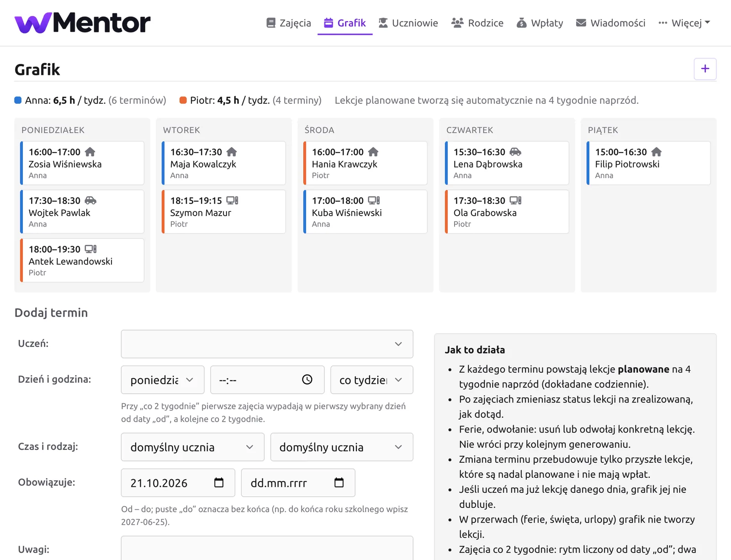
Task: Select Antek Lewandowski lesson name
Action: click(70, 261)
